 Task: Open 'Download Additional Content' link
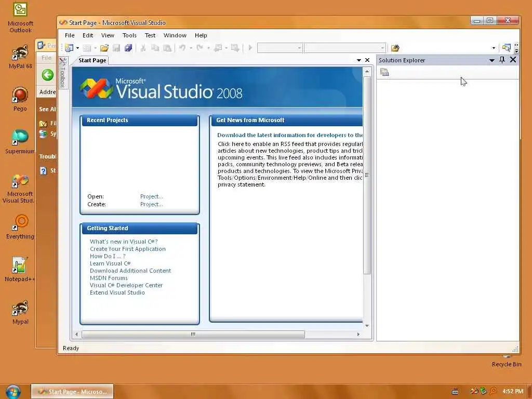click(130, 271)
